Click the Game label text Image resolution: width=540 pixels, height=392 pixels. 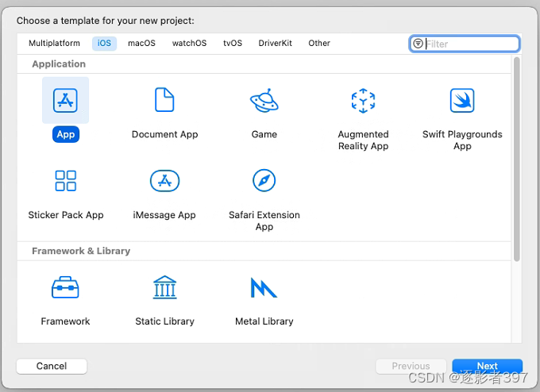coord(264,134)
